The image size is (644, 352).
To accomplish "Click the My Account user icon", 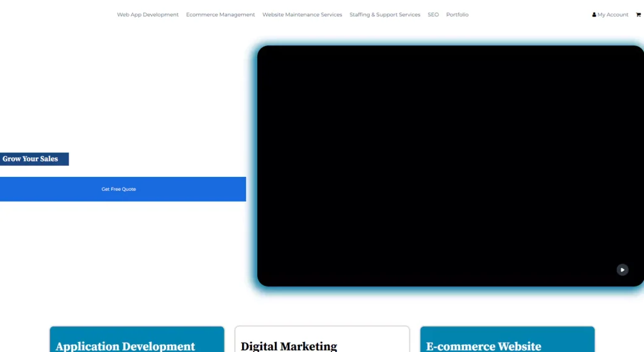I will pos(594,14).
